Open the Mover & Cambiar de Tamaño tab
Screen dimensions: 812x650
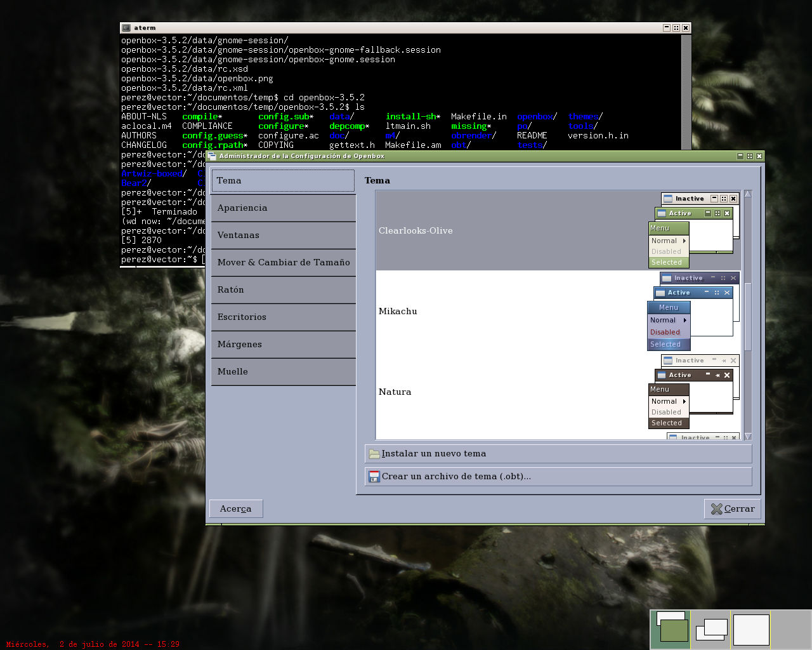pos(283,263)
